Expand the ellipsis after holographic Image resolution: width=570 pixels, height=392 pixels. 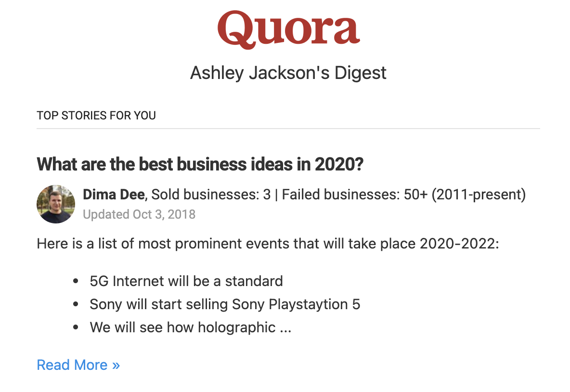(x=285, y=328)
